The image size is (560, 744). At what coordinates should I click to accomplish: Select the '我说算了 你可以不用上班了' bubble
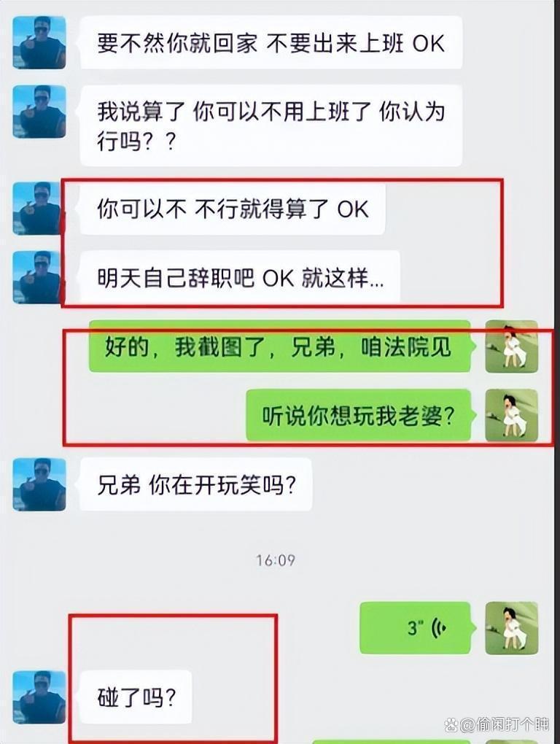(x=271, y=125)
